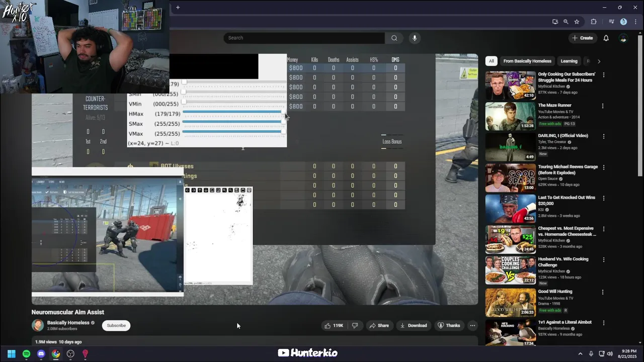The image size is (644, 362).
Task: Open the Windows Start menu
Action: [12, 354]
